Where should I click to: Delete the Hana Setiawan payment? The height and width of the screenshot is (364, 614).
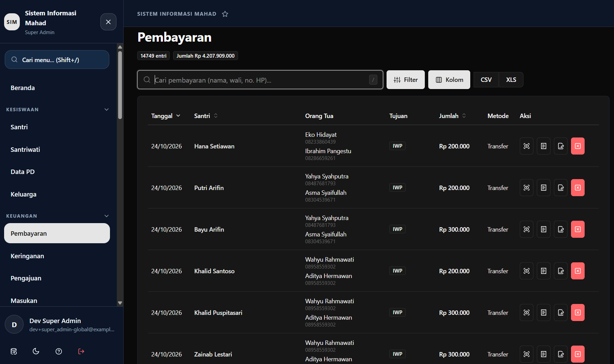coord(578,146)
